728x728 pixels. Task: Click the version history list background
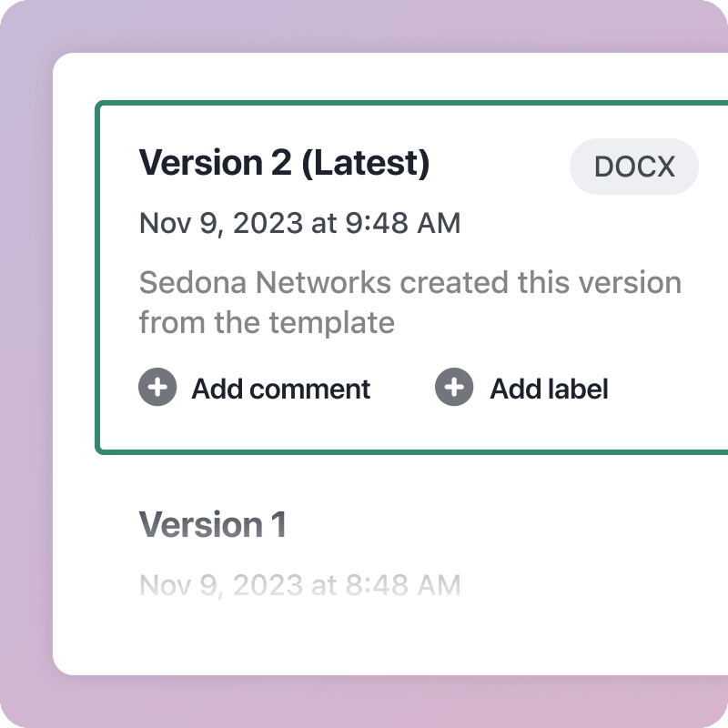(391, 637)
